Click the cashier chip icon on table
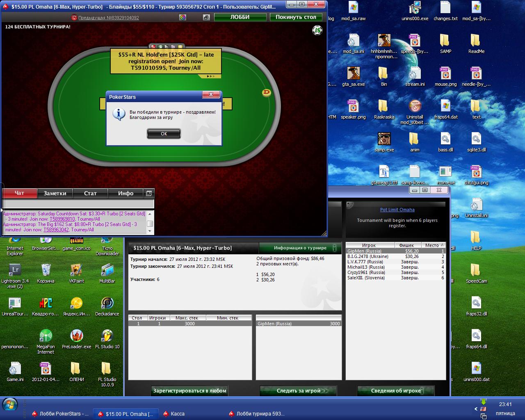 pyautogui.click(x=317, y=30)
